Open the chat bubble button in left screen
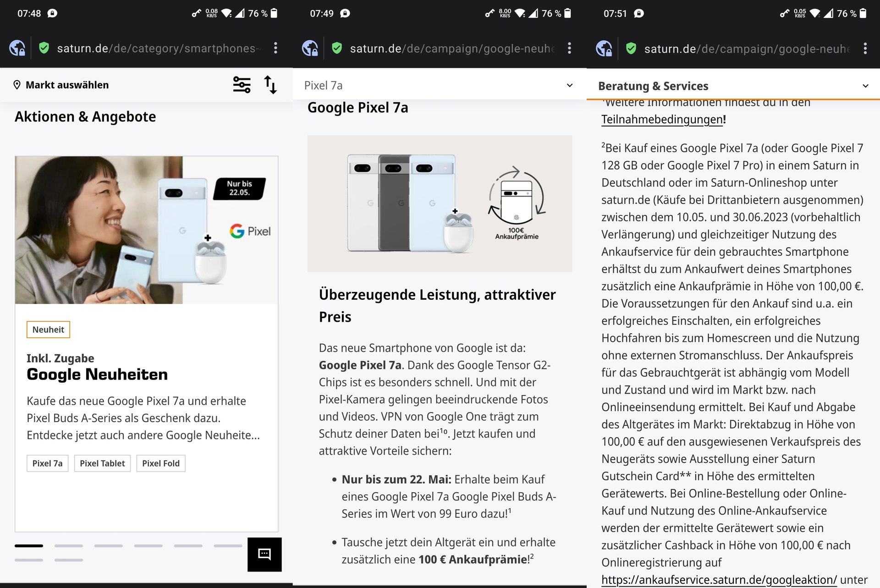 pos(264,554)
